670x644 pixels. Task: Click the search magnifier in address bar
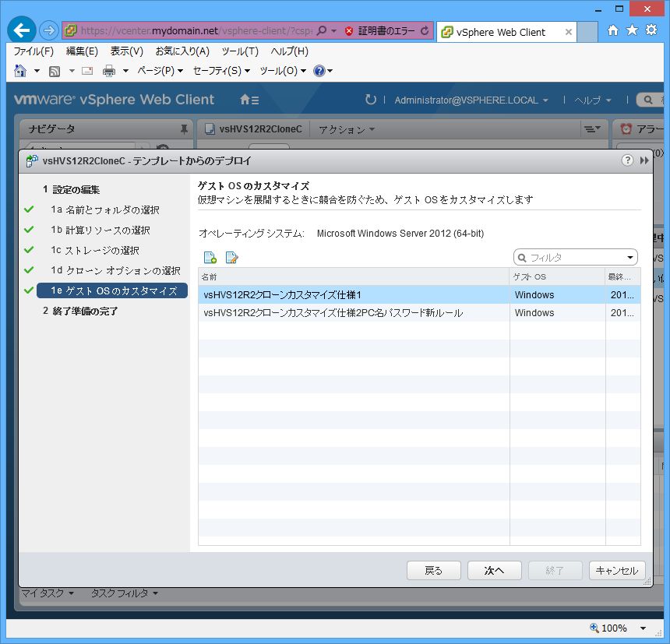pos(323,30)
